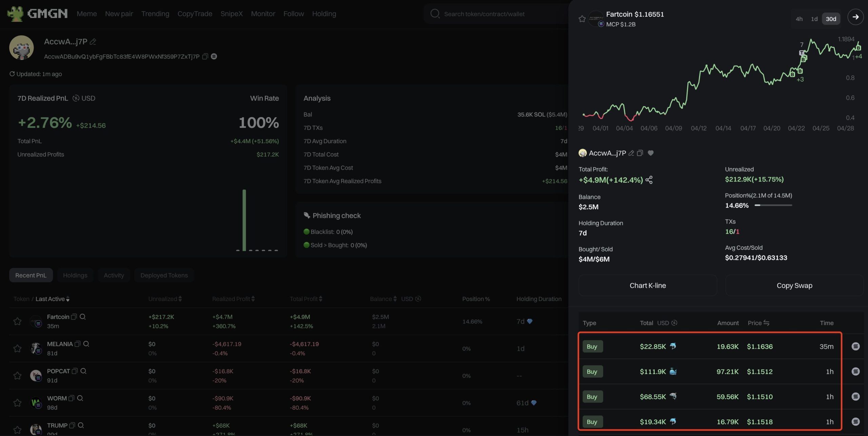This screenshot has width=868, height=436.
Task: Star the MELANIA row
Action: tap(17, 348)
